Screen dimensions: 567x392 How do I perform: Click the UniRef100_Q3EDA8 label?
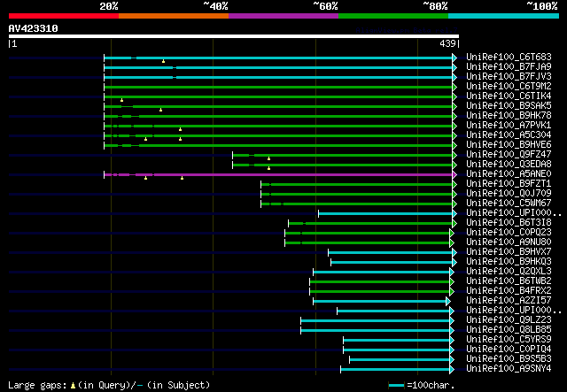point(509,165)
